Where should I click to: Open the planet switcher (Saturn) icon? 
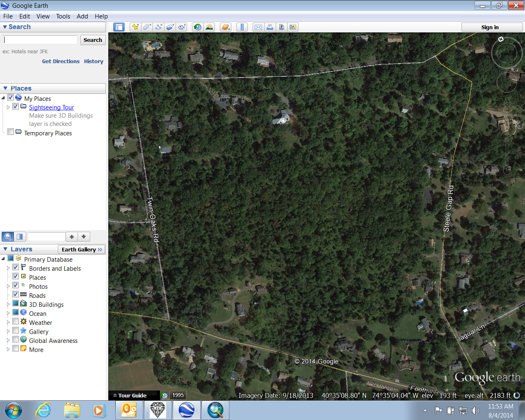[226, 27]
